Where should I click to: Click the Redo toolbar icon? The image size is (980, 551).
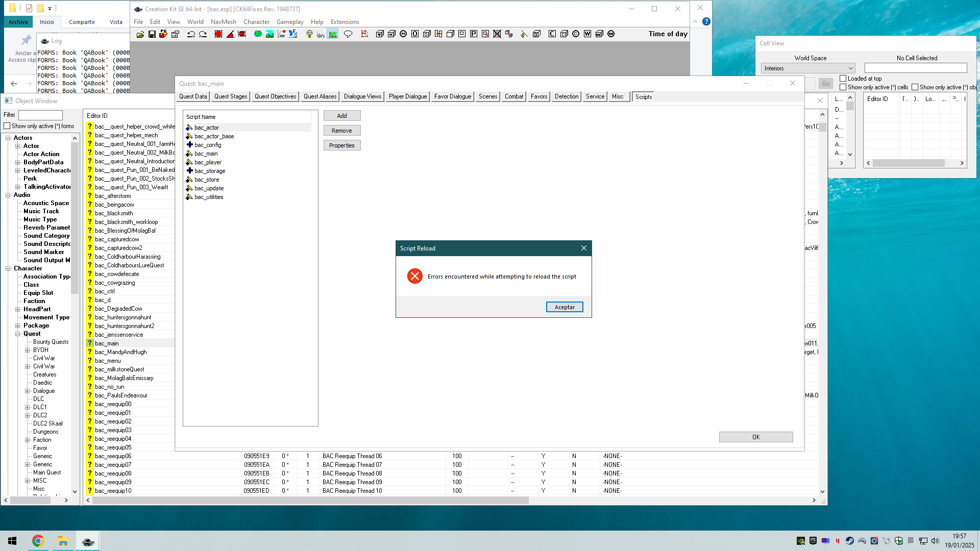(203, 34)
